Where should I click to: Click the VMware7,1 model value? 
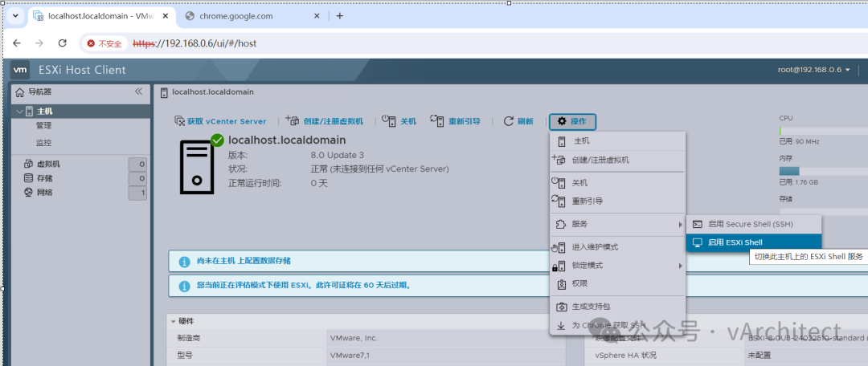tap(350, 356)
